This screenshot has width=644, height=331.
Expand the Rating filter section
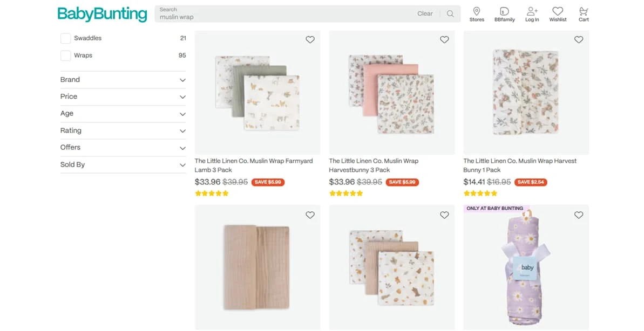(123, 130)
